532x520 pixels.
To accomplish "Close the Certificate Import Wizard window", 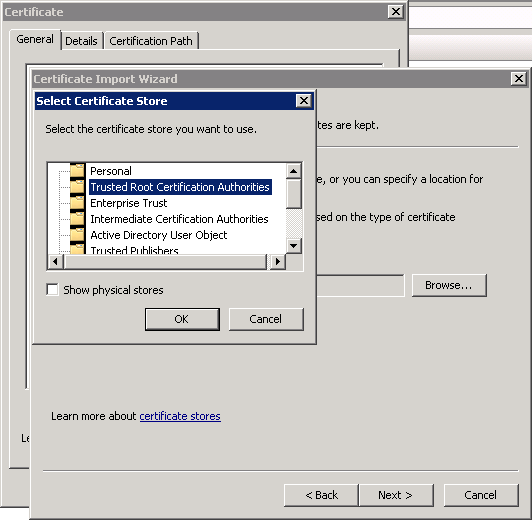I will pos(518,79).
